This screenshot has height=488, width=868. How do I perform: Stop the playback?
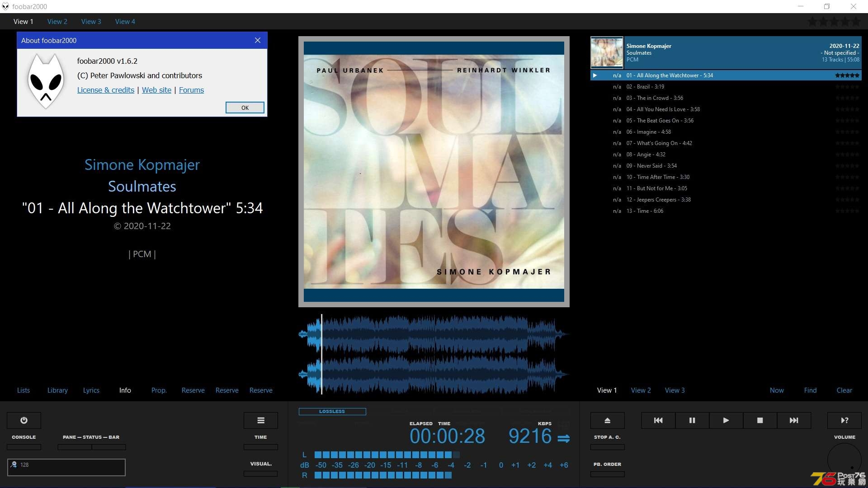click(x=760, y=420)
